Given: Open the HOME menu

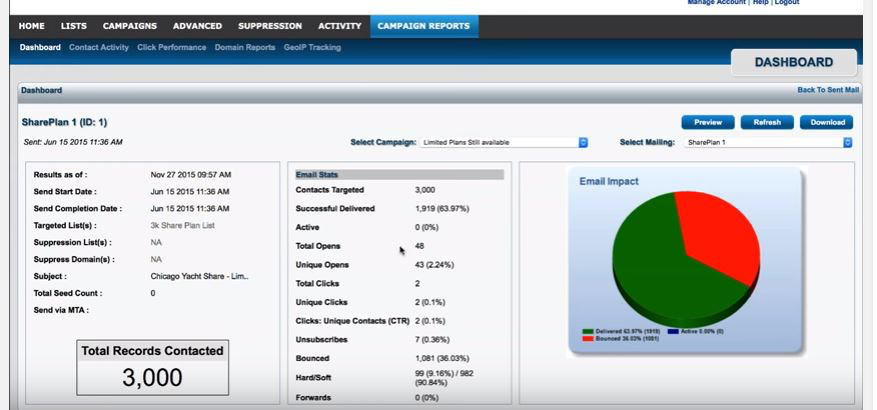Looking at the screenshot, I should (x=31, y=26).
